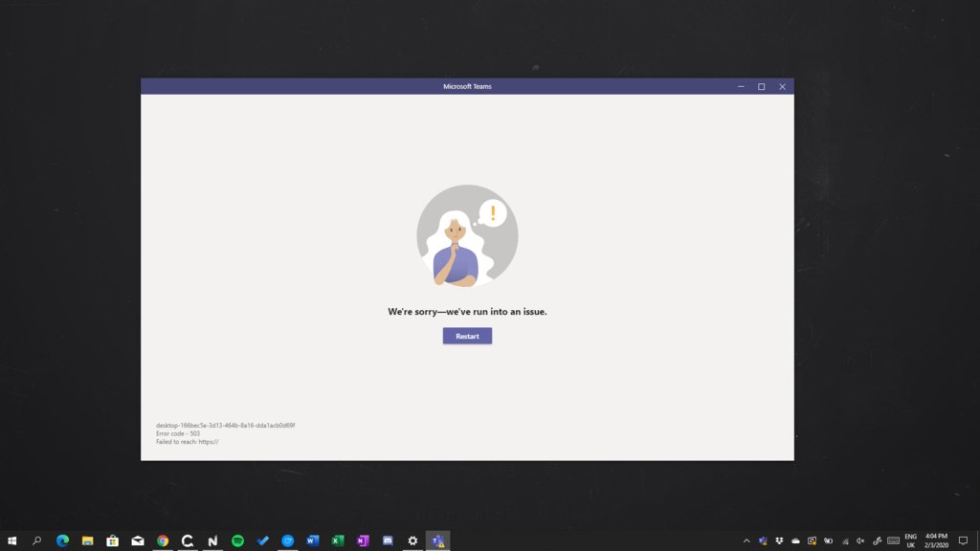The image size is (980, 551).
Task: Open Settings gear in taskbar
Action: (412, 540)
